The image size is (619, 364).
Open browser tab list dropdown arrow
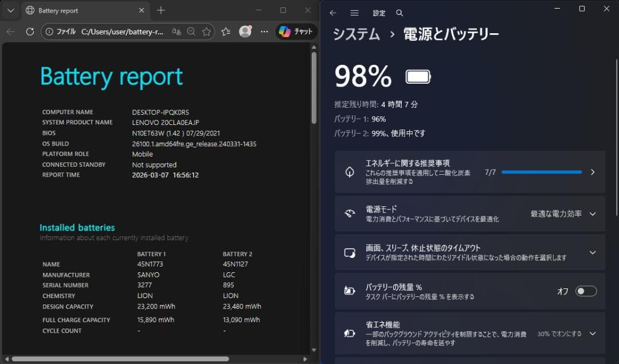pyautogui.click(x=11, y=11)
